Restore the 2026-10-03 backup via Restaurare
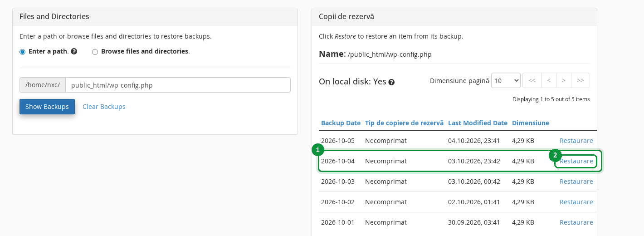The image size is (644, 236). coord(576,182)
